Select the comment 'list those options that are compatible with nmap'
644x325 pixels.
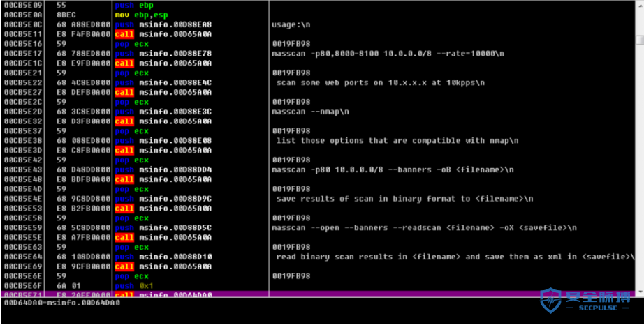pos(397,141)
